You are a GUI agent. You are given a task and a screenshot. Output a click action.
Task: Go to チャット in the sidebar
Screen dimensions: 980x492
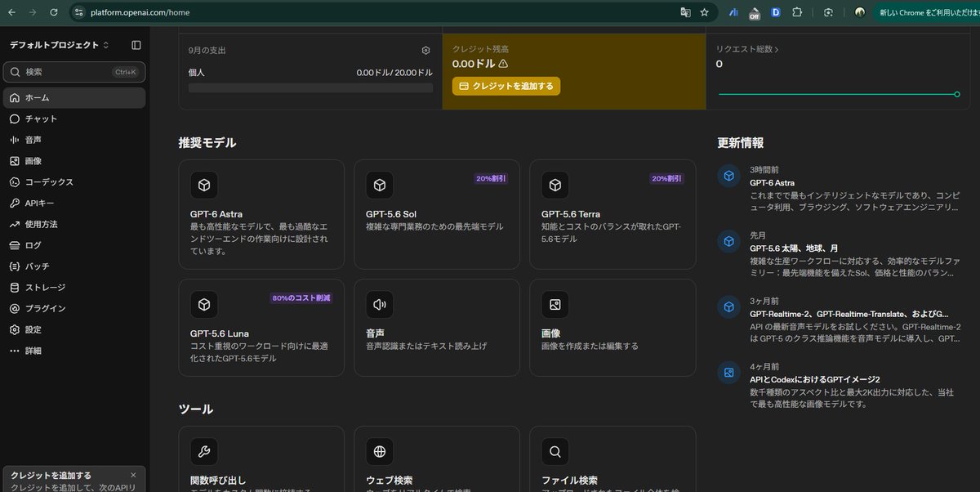[74, 119]
